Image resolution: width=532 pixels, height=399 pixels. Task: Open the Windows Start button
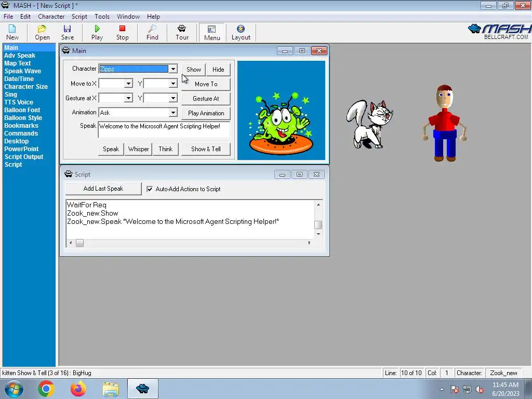(14, 389)
